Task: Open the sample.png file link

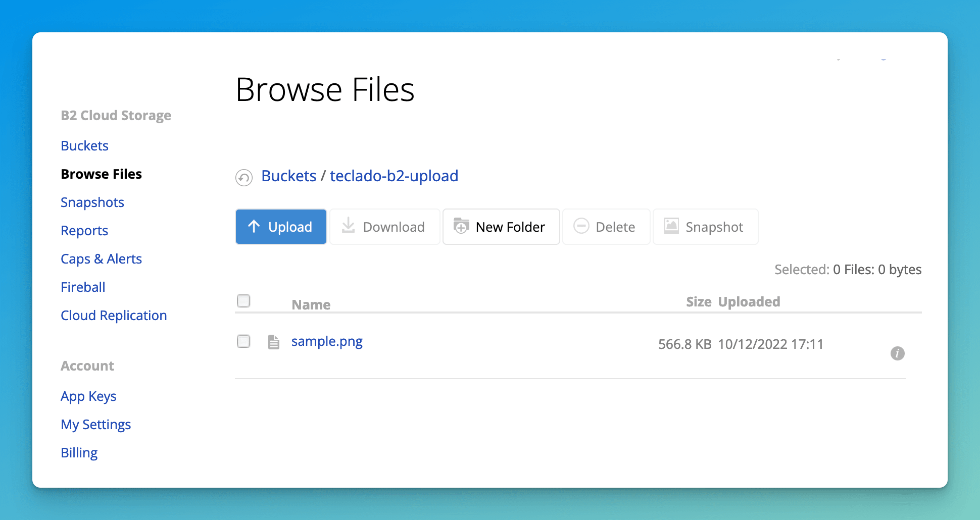Action: point(327,342)
